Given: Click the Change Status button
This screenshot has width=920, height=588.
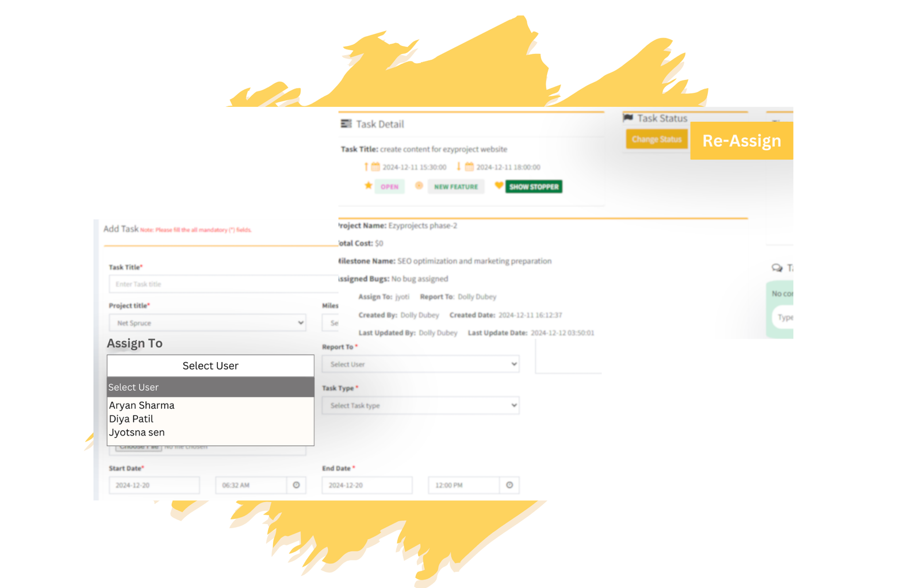Looking at the screenshot, I should [656, 139].
